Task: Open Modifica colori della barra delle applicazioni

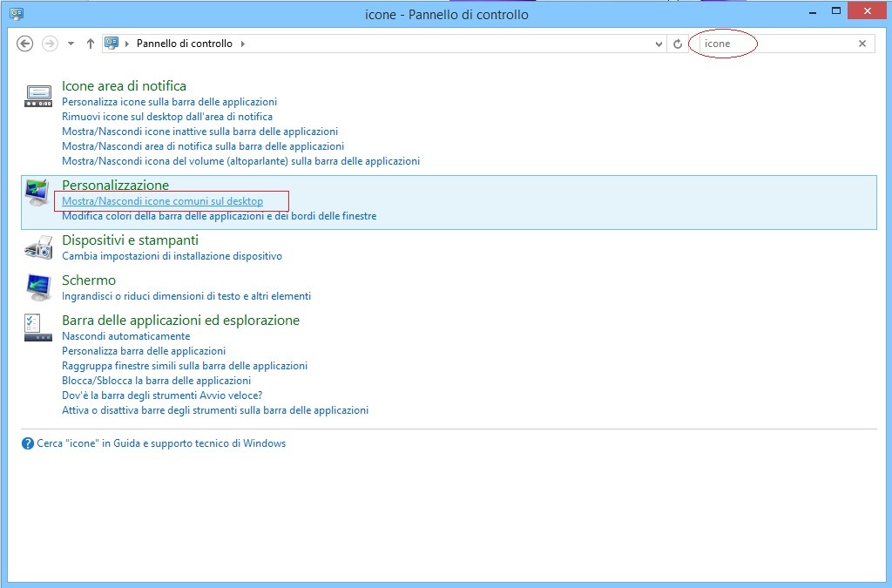Action: point(219,216)
